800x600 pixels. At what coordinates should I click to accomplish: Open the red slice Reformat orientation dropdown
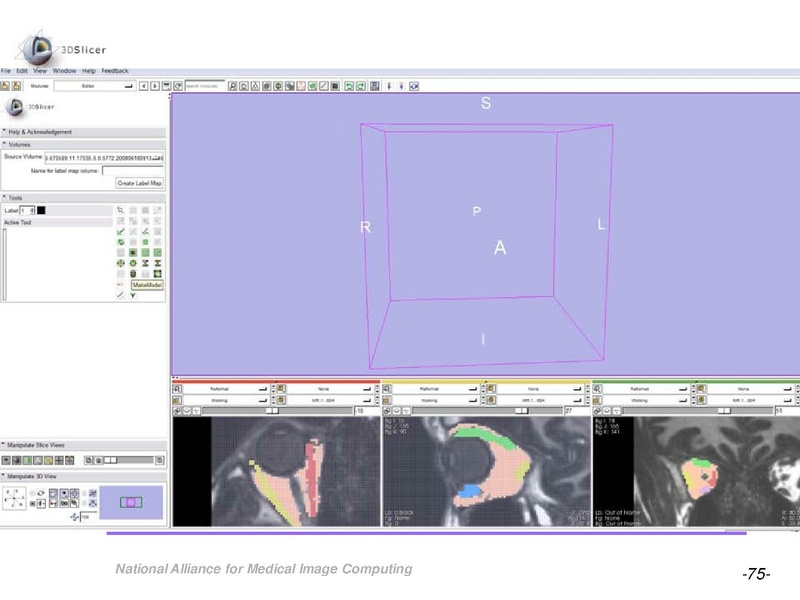[x=225, y=389]
